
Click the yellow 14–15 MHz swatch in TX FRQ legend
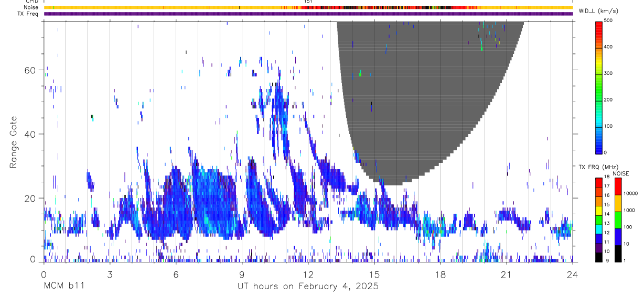pos(599,211)
